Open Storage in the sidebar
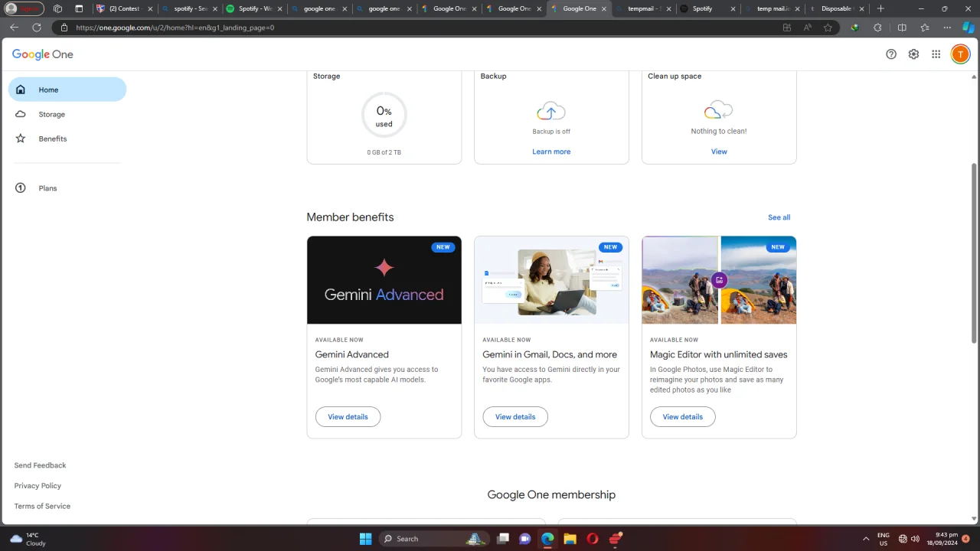 [x=67, y=114]
